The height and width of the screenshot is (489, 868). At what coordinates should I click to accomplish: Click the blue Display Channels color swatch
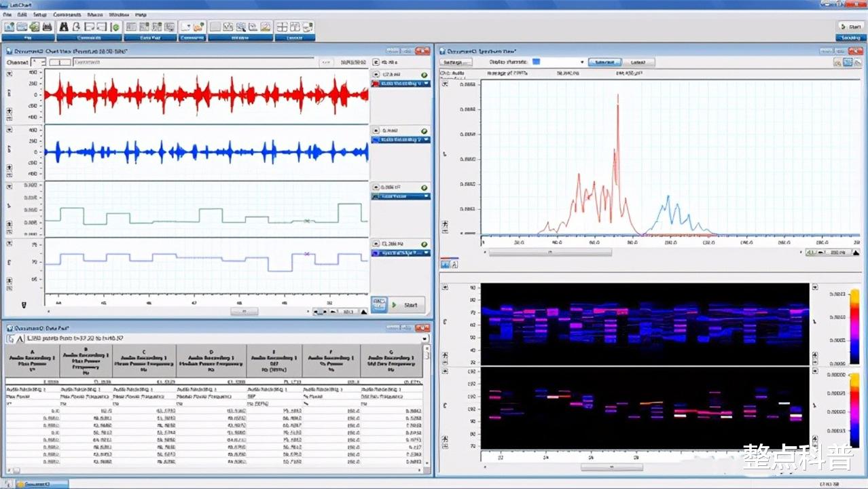[536, 62]
